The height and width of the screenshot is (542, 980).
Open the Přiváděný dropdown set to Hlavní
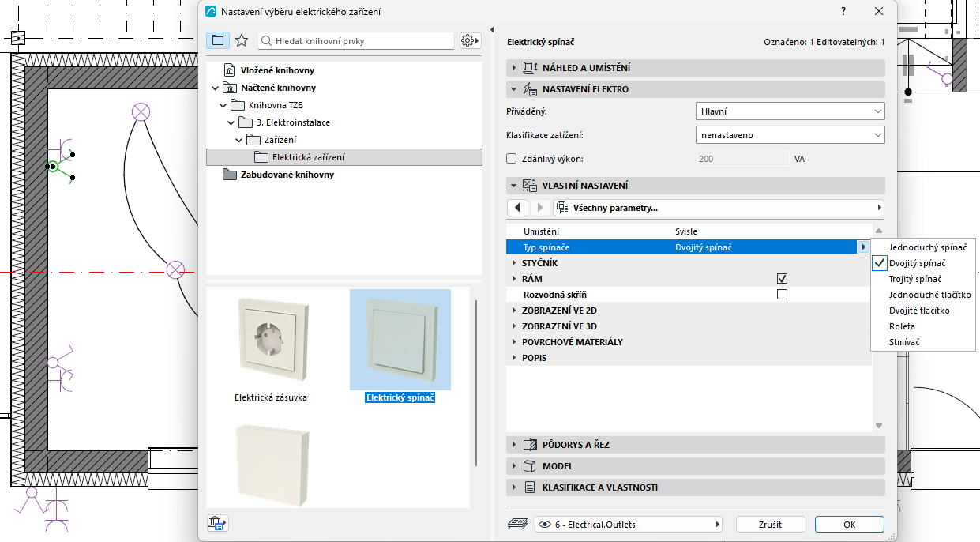point(790,111)
